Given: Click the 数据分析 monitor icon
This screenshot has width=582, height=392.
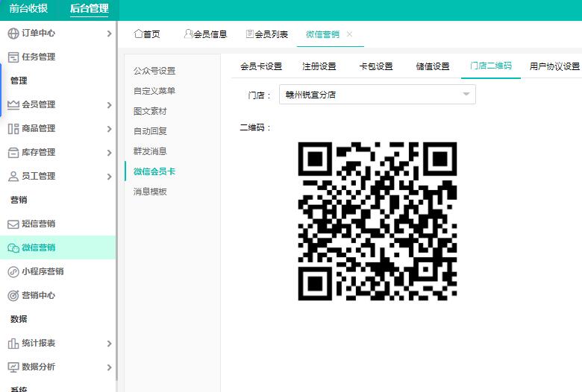Looking at the screenshot, I should (x=13, y=367).
